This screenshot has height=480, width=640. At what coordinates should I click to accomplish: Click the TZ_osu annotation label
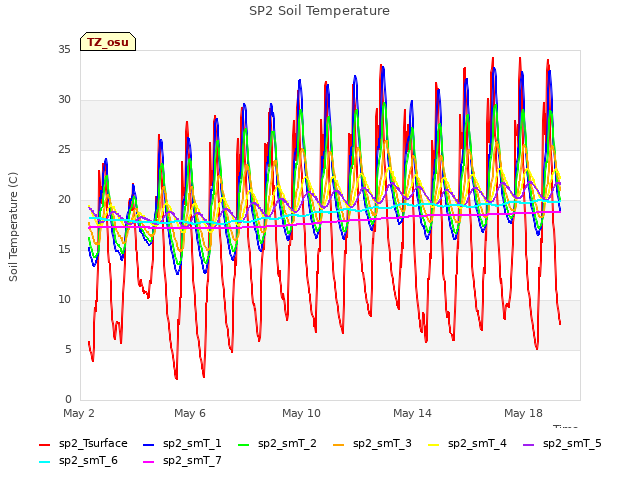108,42
